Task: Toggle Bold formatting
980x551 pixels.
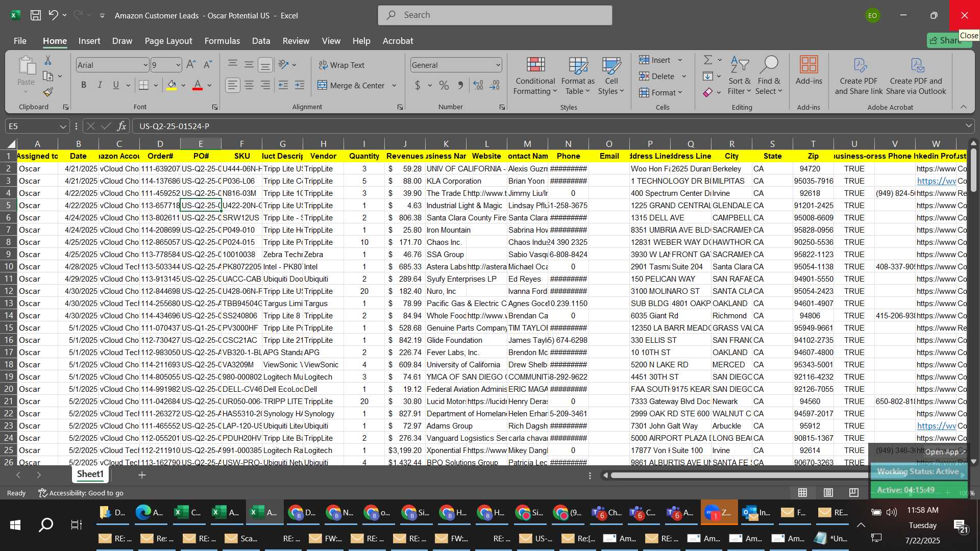Action: tap(84, 85)
